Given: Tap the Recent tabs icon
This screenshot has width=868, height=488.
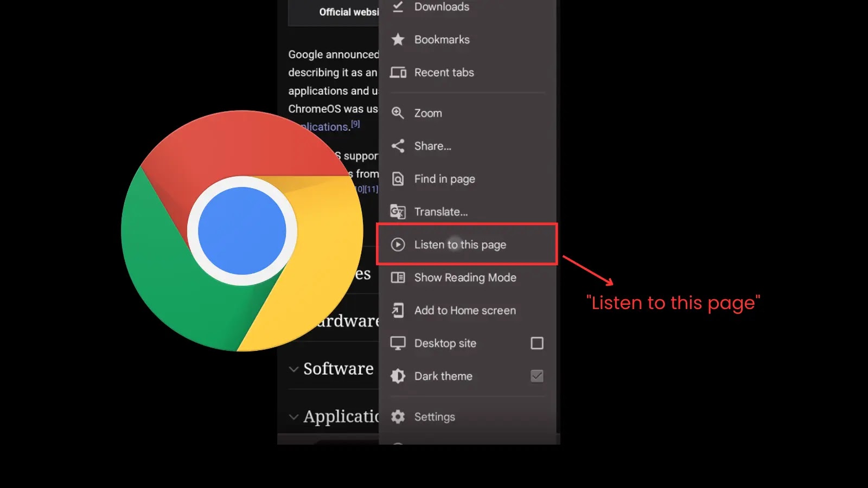Looking at the screenshot, I should click(398, 72).
